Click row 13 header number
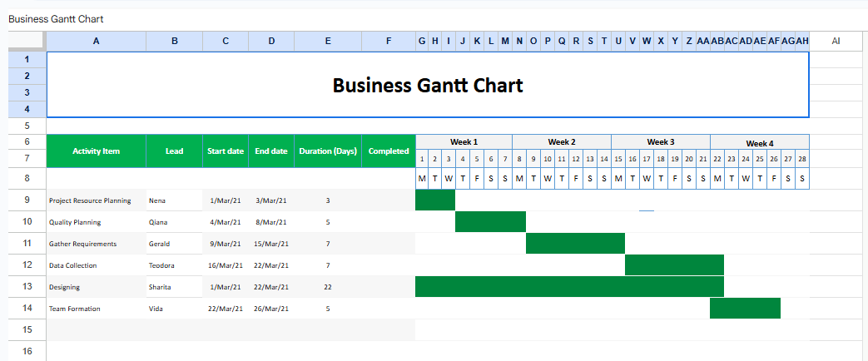The width and height of the screenshot is (868, 361). coord(27,287)
